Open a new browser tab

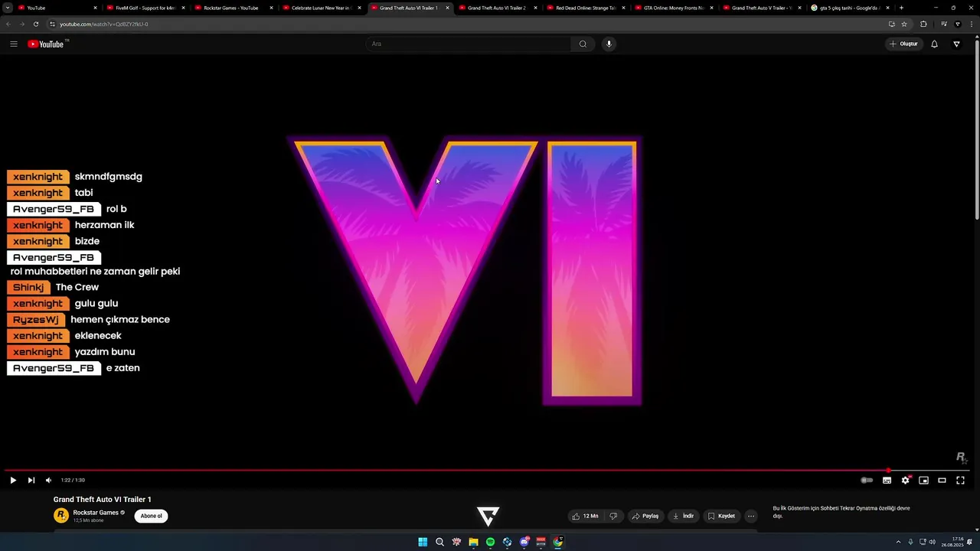pyautogui.click(x=901, y=8)
